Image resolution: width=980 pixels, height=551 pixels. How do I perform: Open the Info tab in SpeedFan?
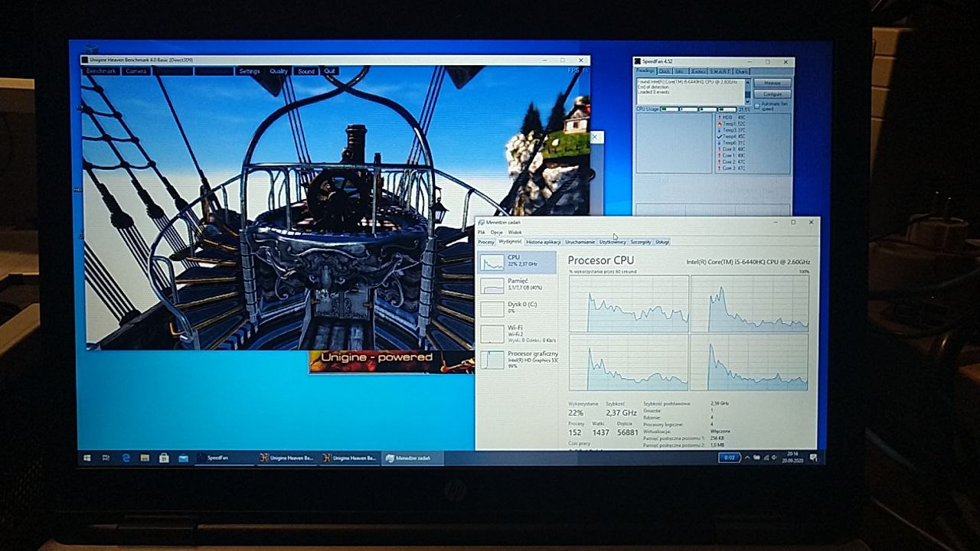(x=680, y=71)
